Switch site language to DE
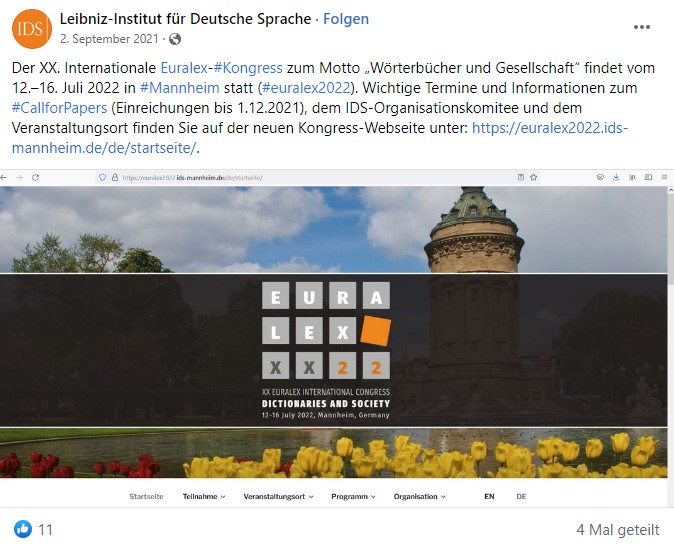 coord(521,496)
